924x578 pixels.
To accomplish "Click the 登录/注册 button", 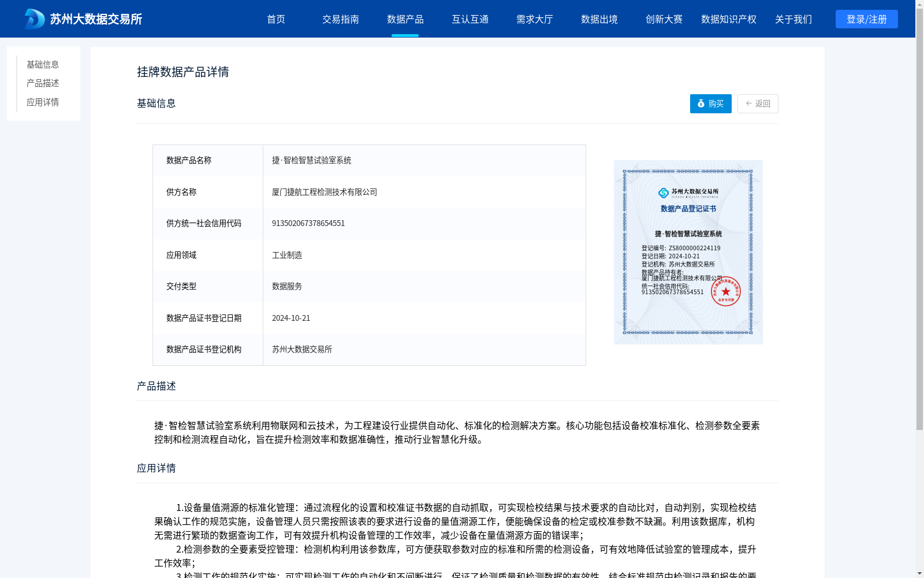I will 867,19.
